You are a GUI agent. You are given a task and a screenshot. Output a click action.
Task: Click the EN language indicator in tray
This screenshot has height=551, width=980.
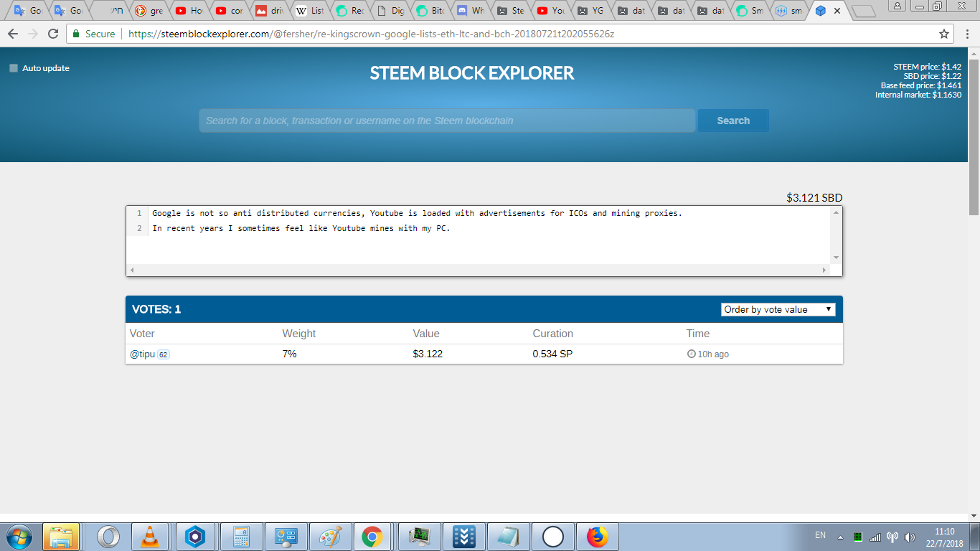click(821, 535)
